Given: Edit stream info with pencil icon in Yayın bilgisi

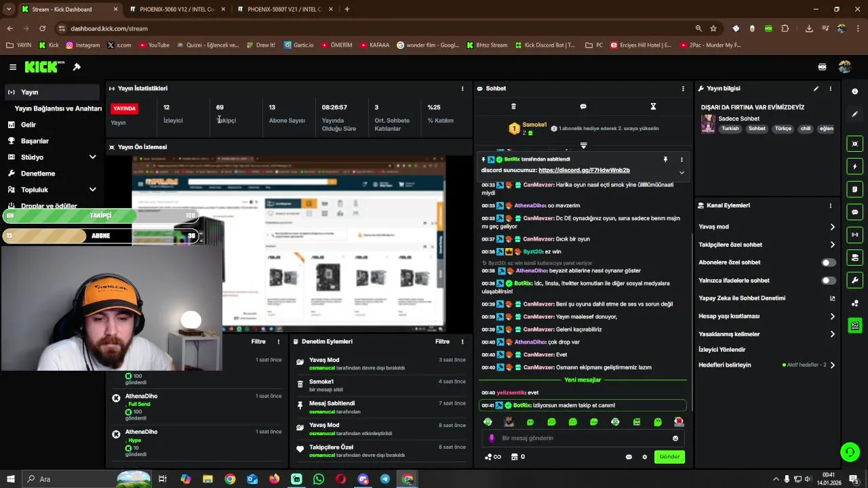Looking at the screenshot, I should point(816,89).
